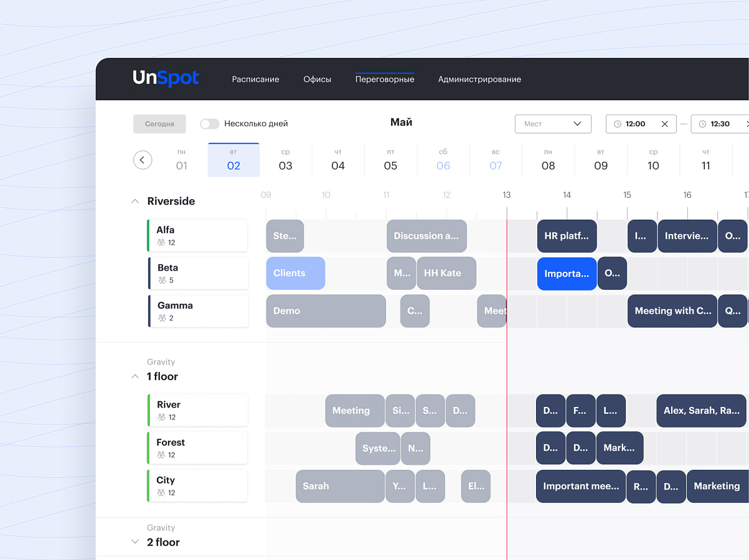
Task: Click the 12:00 start time field
Action: [641, 124]
